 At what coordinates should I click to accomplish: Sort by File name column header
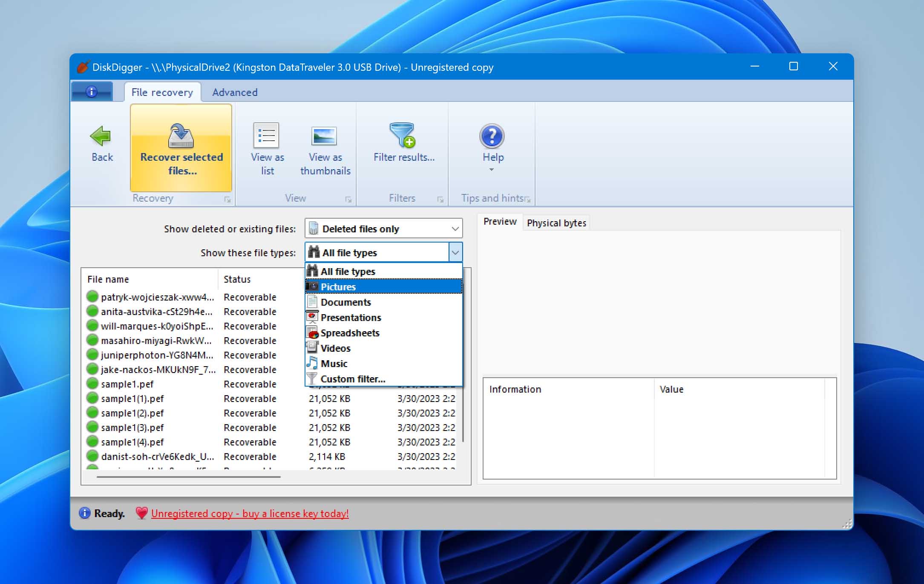[150, 279]
